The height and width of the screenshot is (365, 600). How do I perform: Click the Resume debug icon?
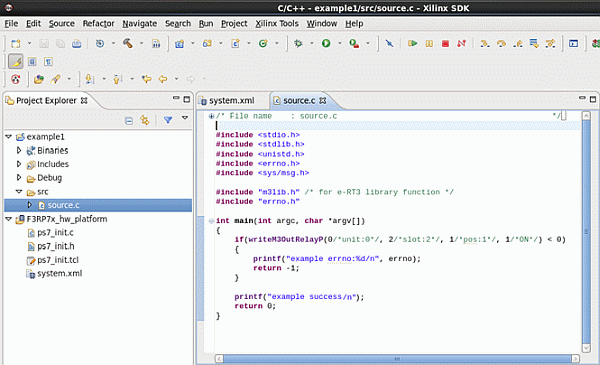[x=412, y=44]
